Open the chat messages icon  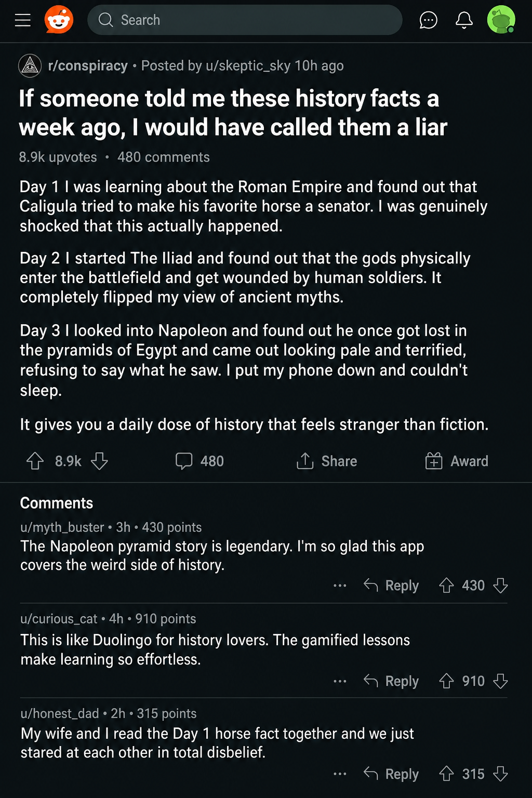tap(428, 20)
